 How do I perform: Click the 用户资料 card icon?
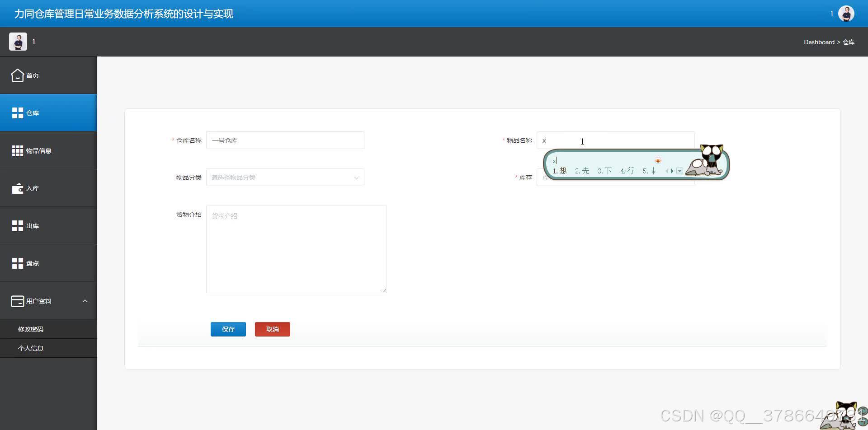18,301
